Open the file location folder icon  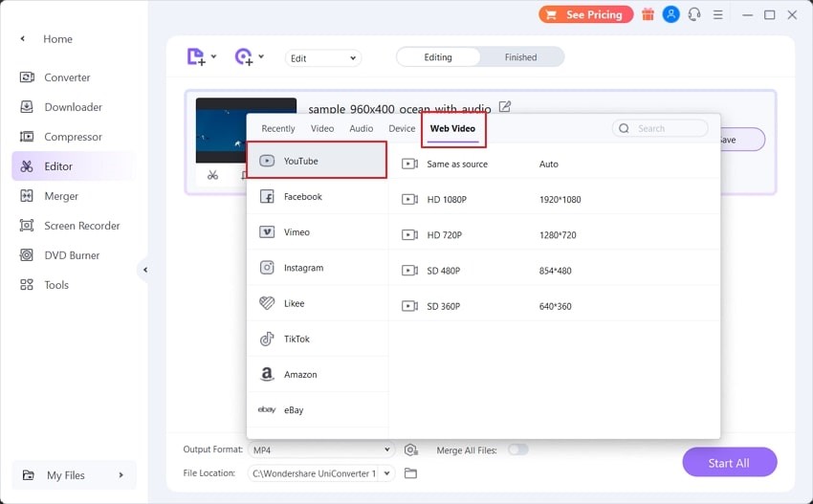pos(411,473)
